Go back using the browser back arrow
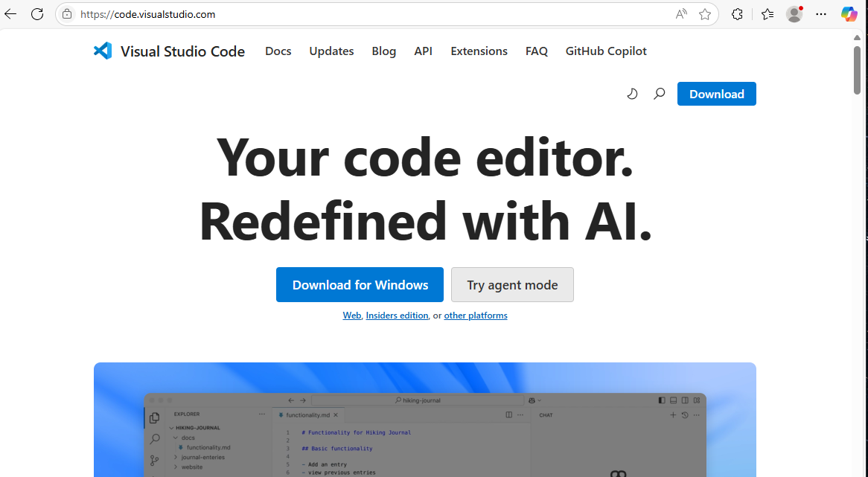The image size is (868, 477). click(x=10, y=14)
